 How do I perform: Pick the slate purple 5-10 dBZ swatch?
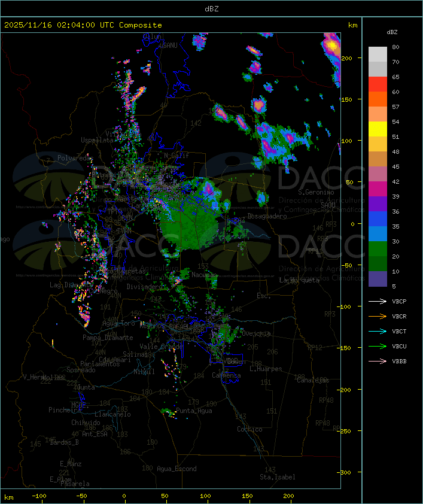click(378, 279)
